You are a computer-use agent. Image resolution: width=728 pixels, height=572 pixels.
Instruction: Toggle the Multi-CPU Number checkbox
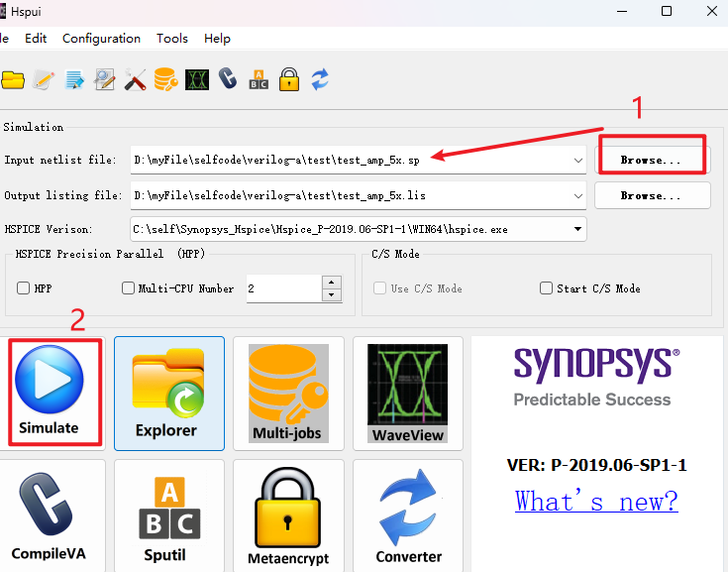[128, 288]
